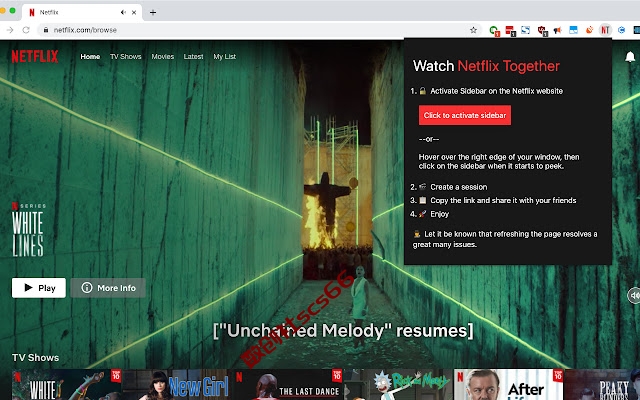Open the New Girl thumbnail
The width and height of the screenshot is (640, 400).
[177, 384]
